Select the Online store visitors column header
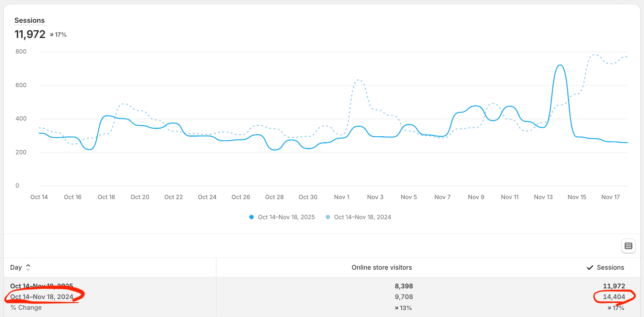 (x=382, y=267)
